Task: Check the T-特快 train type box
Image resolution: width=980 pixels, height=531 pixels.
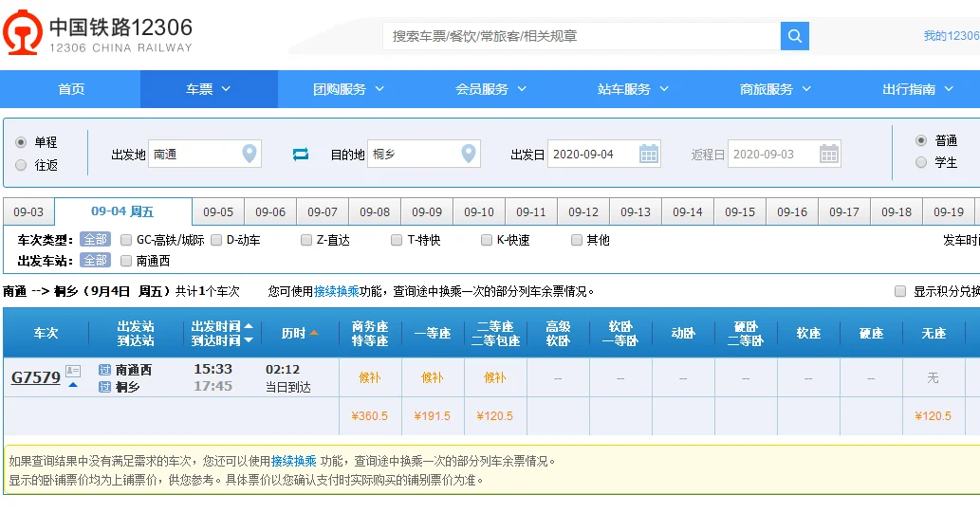Action: tap(397, 240)
